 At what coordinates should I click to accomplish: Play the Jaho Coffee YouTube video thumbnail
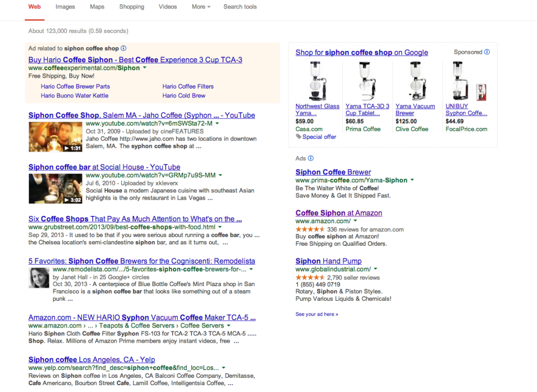(56, 137)
